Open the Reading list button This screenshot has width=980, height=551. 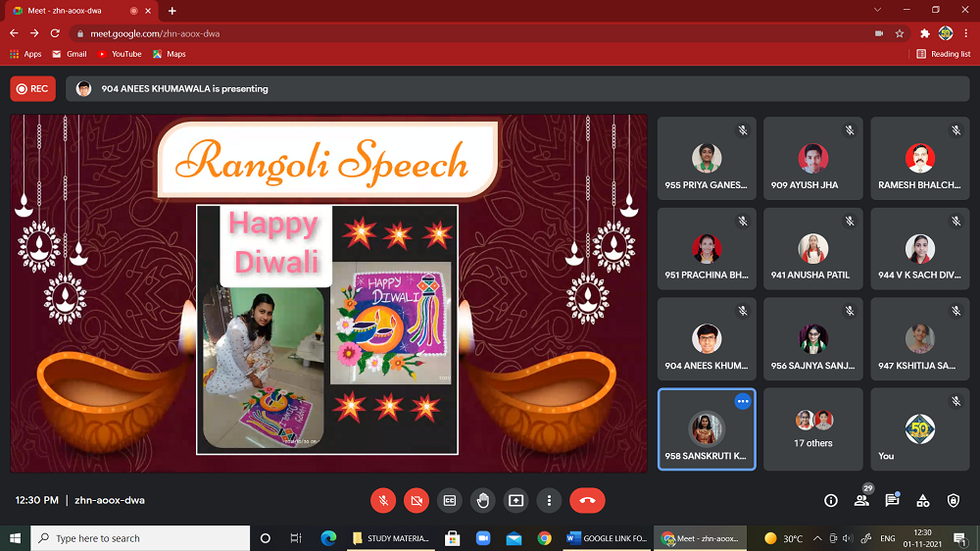944,54
